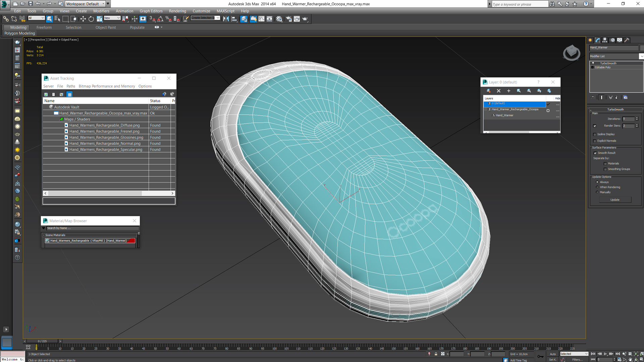Open the Rendering menu
The width and height of the screenshot is (644, 362).
(x=177, y=11)
